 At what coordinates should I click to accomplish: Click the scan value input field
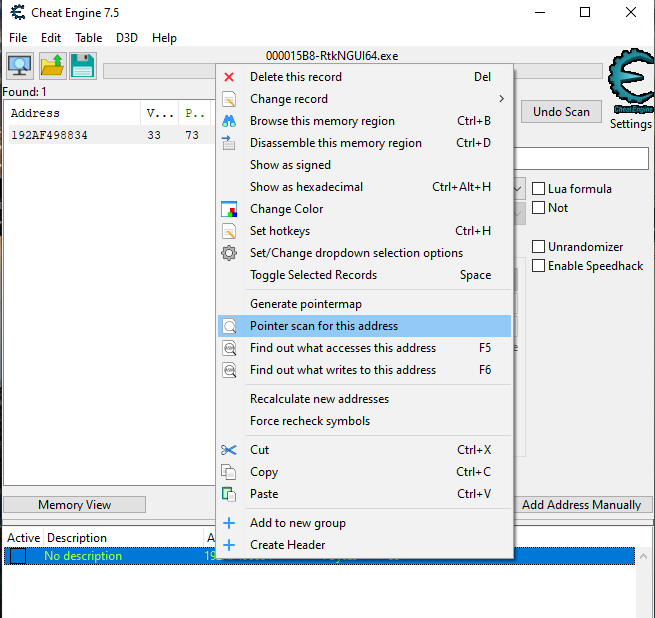point(581,158)
